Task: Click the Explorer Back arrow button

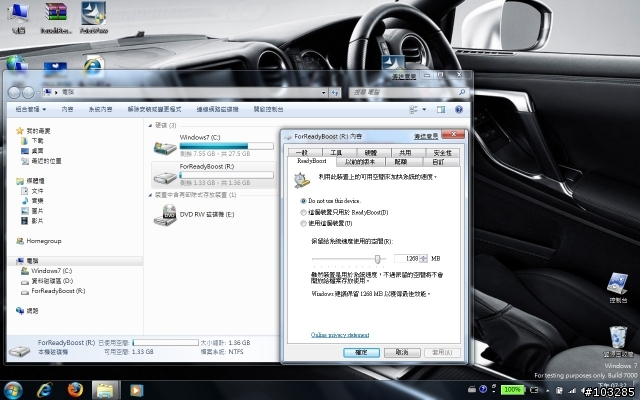Action: click(14, 93)
